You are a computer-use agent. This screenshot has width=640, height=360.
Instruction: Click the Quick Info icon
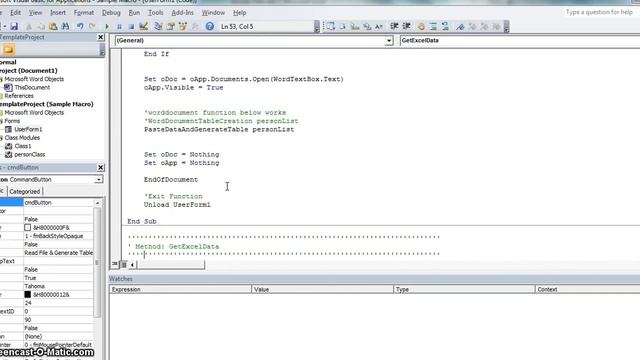[355, 27]
